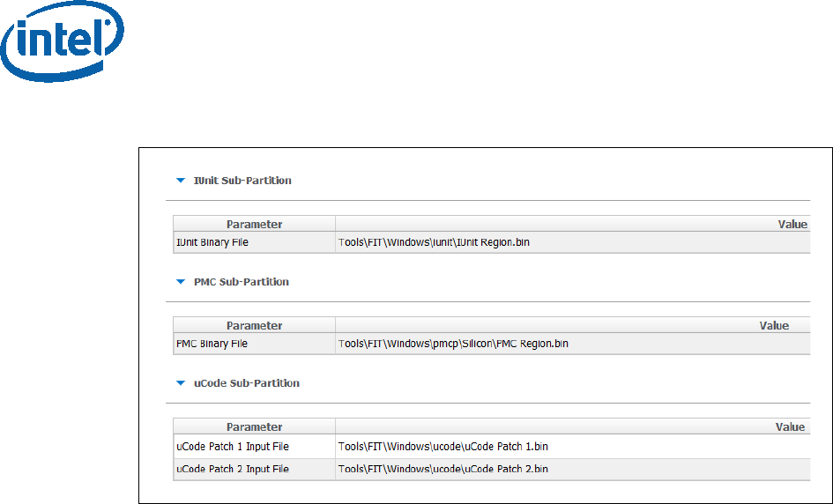Select the PMC Binary File parameter cell
This screenshot has height=504, width=833.
point(212,344)
